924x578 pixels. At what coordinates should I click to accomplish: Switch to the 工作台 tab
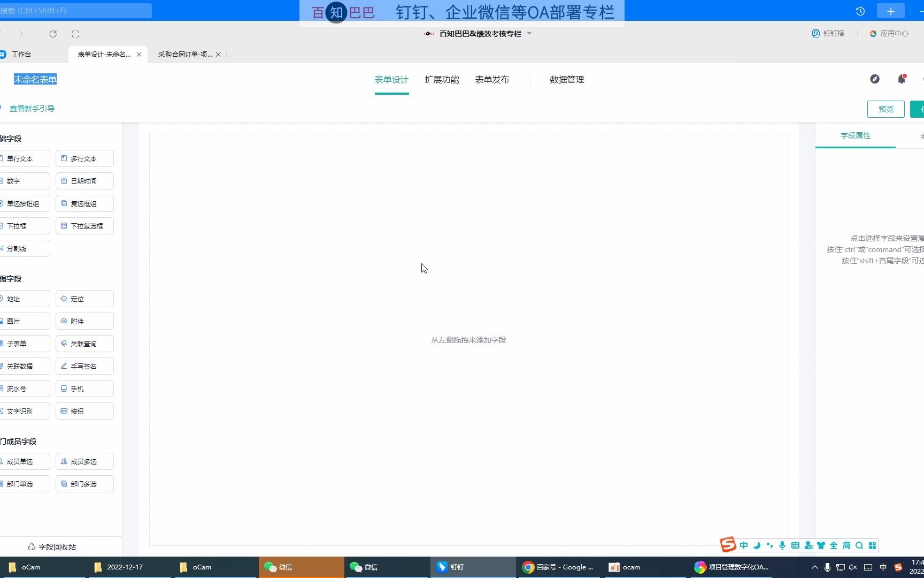[x=21, y=54]
